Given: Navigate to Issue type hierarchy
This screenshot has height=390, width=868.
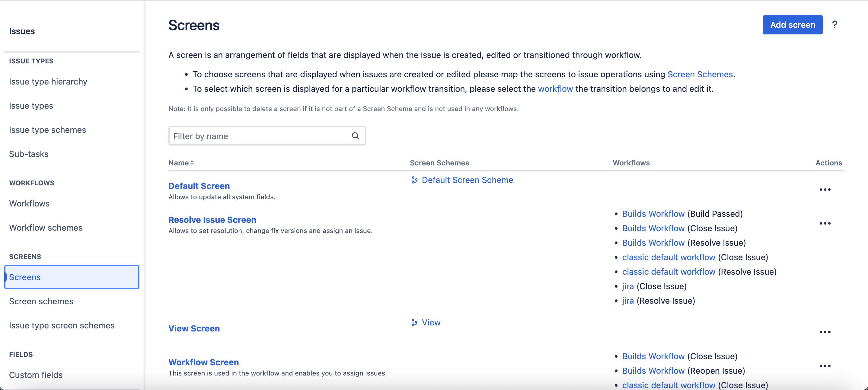Looking at the screenshot, I should 48,81.
